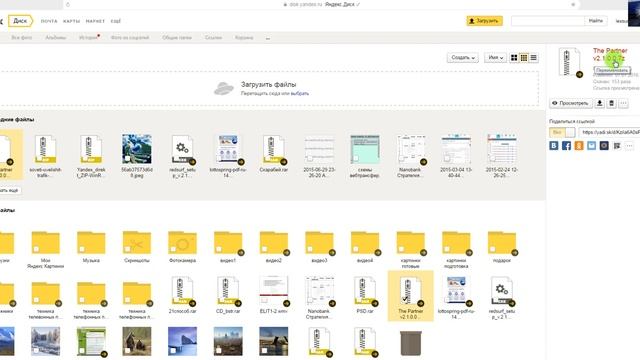Click the yellow Загрузить button

[484, 21]
